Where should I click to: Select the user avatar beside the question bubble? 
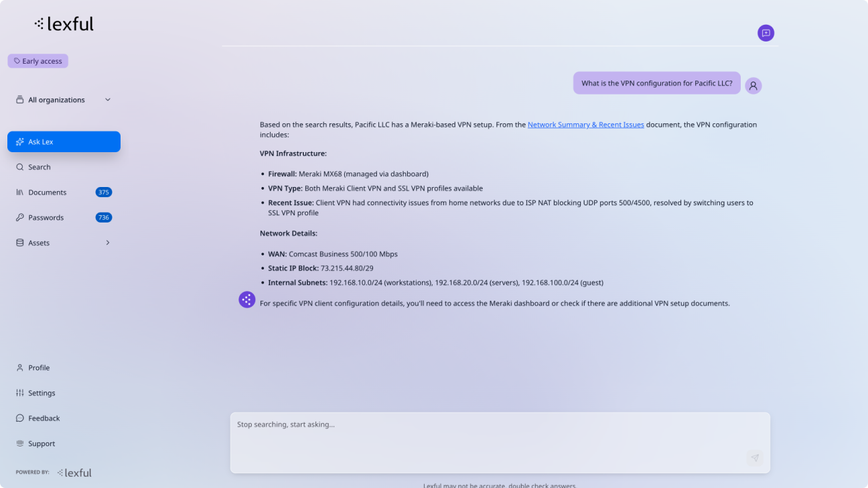pos(753,85)
